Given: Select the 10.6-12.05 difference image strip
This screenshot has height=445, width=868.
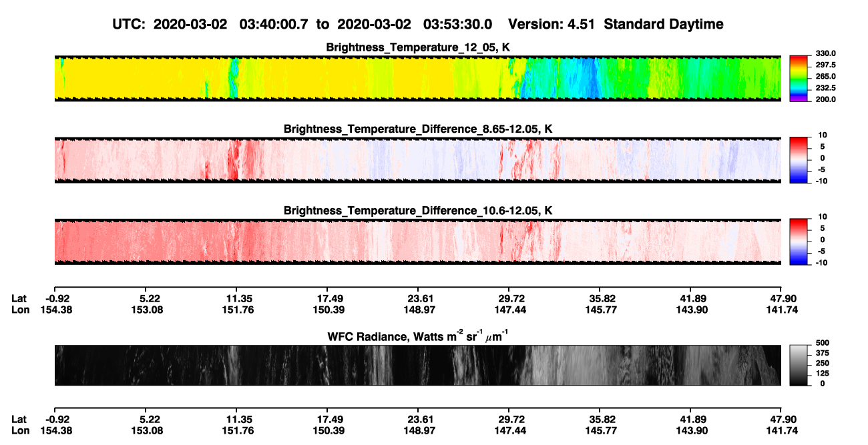Looking at the screenshot, I should click(x=417, y=242).
